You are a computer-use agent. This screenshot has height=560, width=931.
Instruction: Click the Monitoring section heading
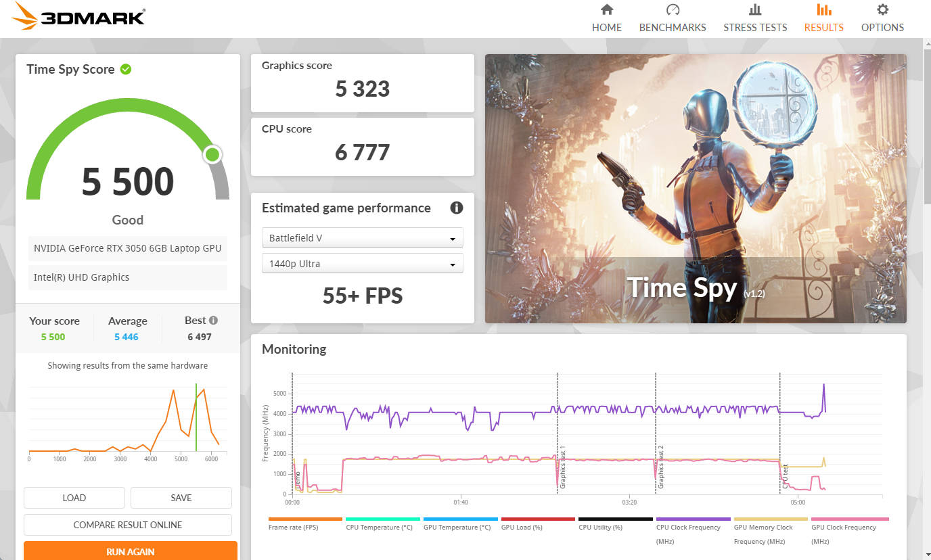[294, 349]
